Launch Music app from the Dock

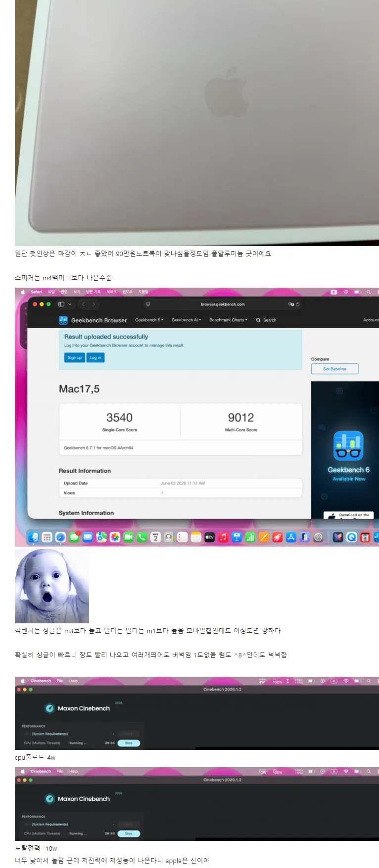[223, 537]
